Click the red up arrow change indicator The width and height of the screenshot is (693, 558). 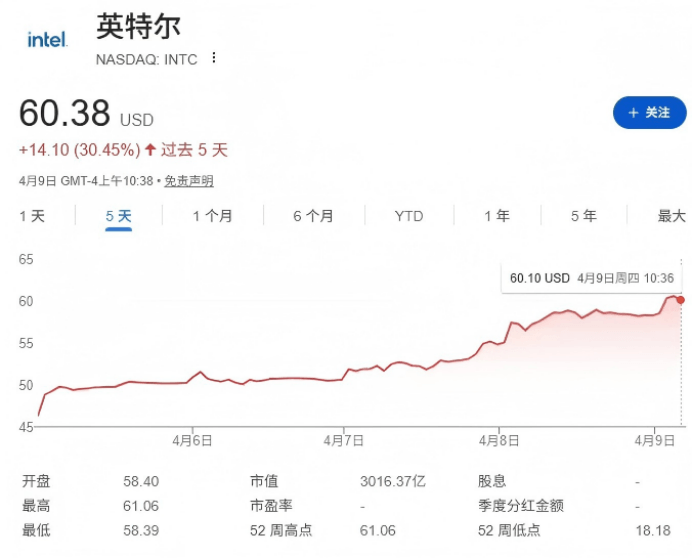click(x=150, y=150)
